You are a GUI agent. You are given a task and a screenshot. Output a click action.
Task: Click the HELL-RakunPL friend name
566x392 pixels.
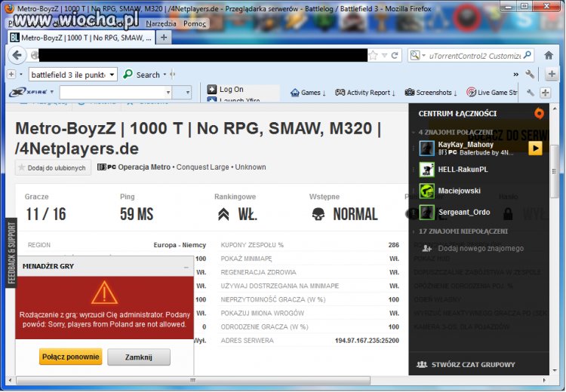tap(463, 169)
